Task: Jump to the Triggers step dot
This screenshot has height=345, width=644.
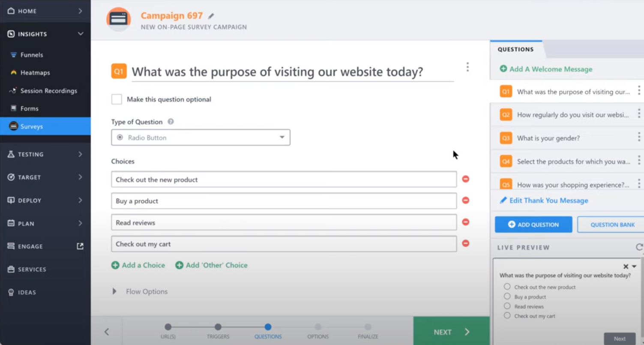Action: click(x=218, y=326)
